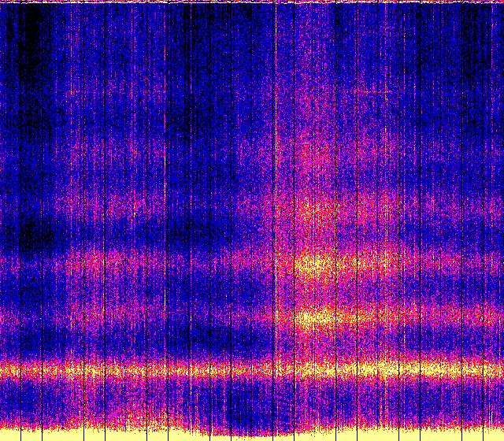Click the continuous bright horizontal band near the bottom
504x441 pixels.
tap(252, 369)
